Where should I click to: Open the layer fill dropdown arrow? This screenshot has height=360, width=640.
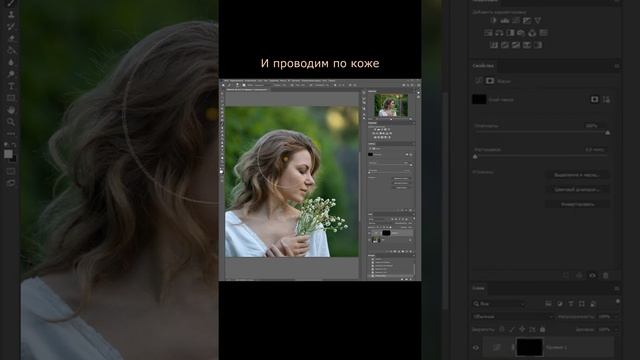(616, 329)
